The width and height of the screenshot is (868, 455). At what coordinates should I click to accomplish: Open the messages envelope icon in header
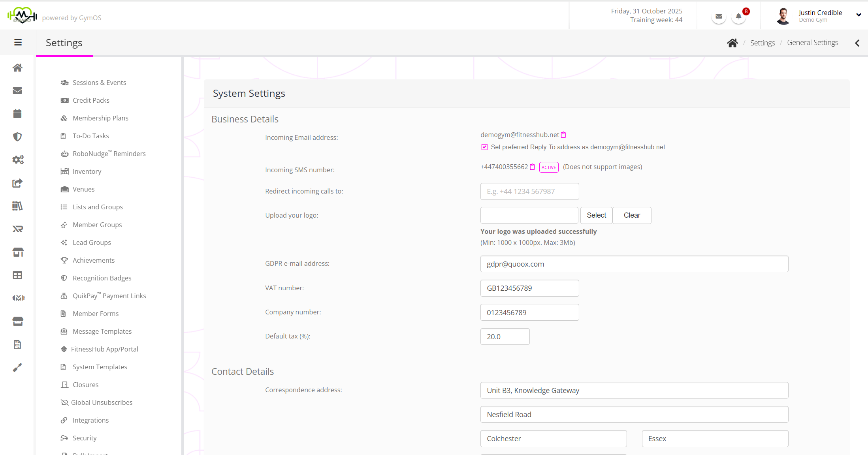tap(719, 17)
